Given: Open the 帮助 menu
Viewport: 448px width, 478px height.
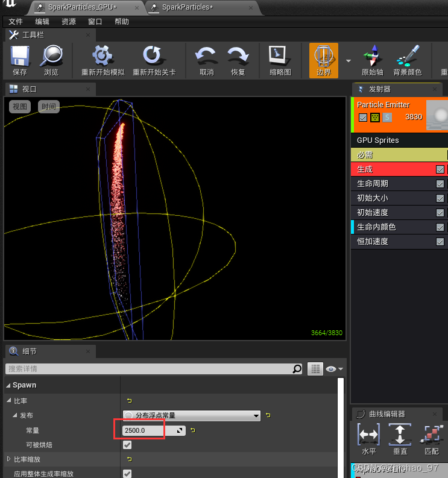Looking at the screenshot, I should click(122, 22).
